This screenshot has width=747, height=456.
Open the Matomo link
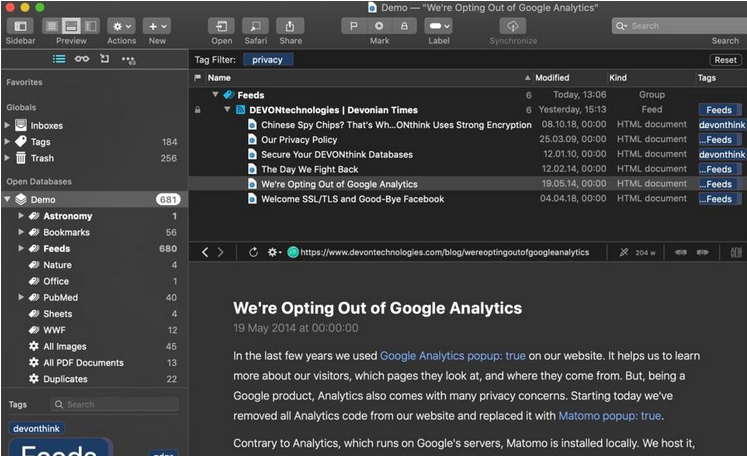pos(610,416)
